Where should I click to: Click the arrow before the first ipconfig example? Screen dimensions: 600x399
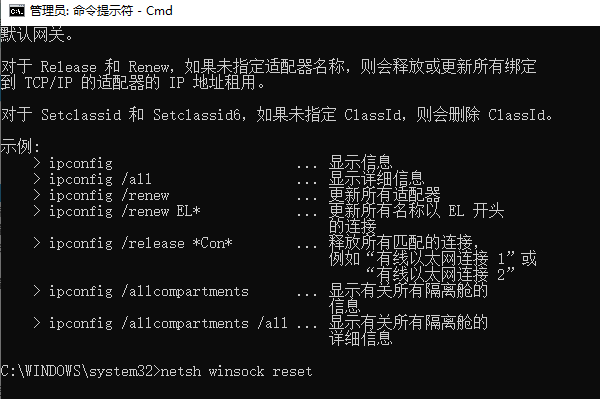(37, 163)
